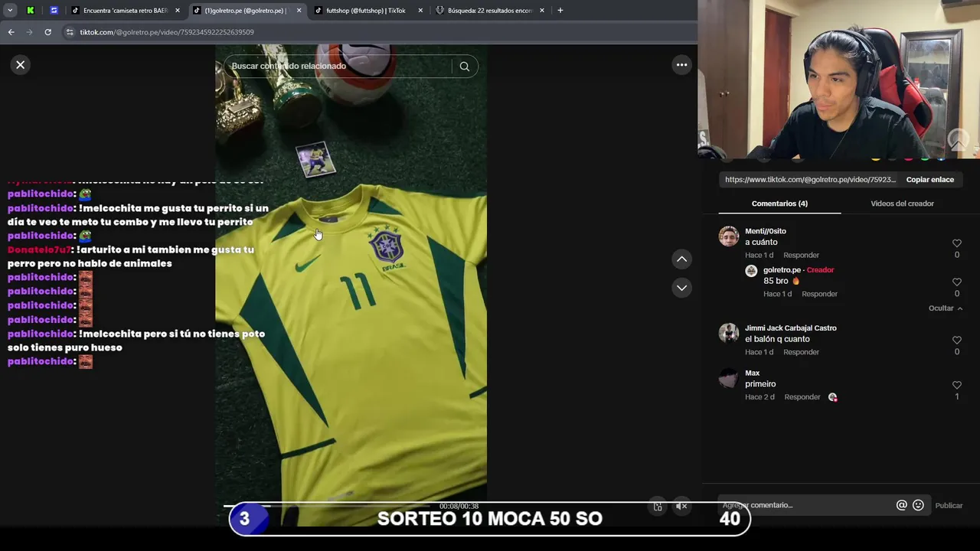Reply to Menti//Osito's comment
The height and width of the screenshot is (551, 980).
pyautogui.click(x=801, y=255)
